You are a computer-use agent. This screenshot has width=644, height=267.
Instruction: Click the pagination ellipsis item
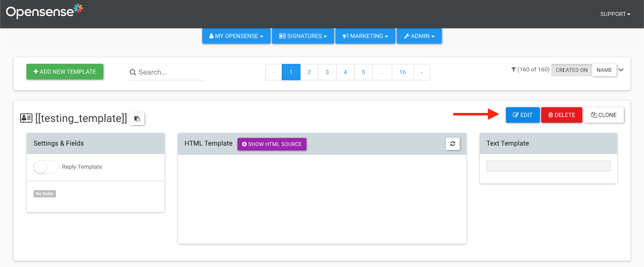pyautogui.click(x=382, y=72)
